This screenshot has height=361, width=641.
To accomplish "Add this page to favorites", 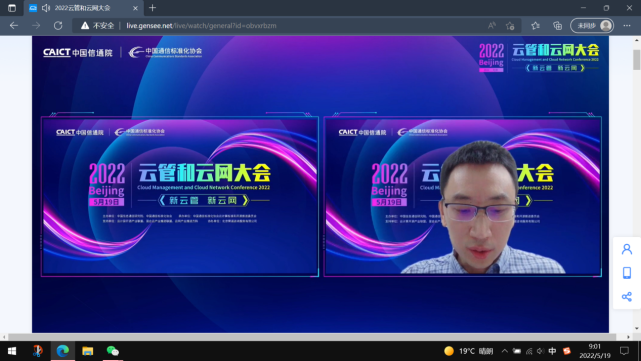I will tap(510, 26).
